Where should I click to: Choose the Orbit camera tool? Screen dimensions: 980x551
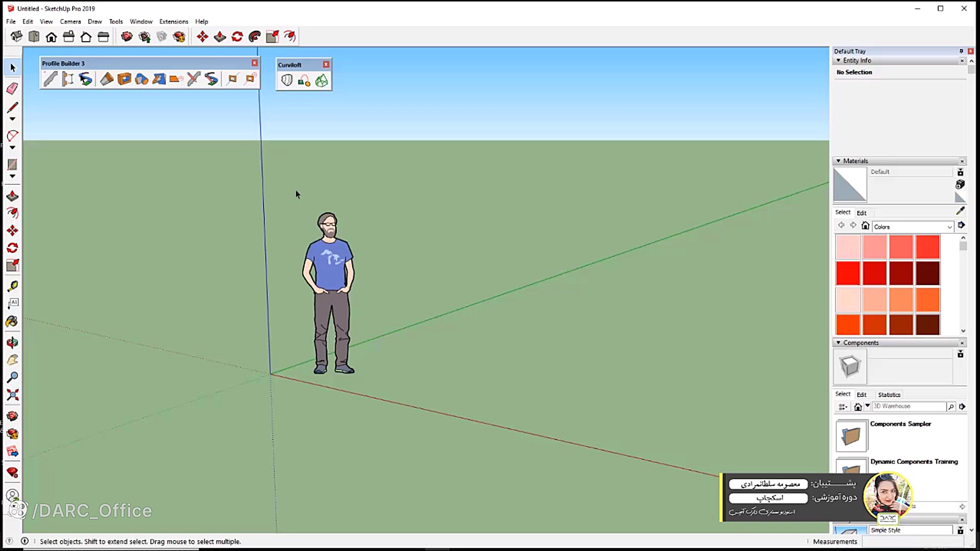(12, 343)
